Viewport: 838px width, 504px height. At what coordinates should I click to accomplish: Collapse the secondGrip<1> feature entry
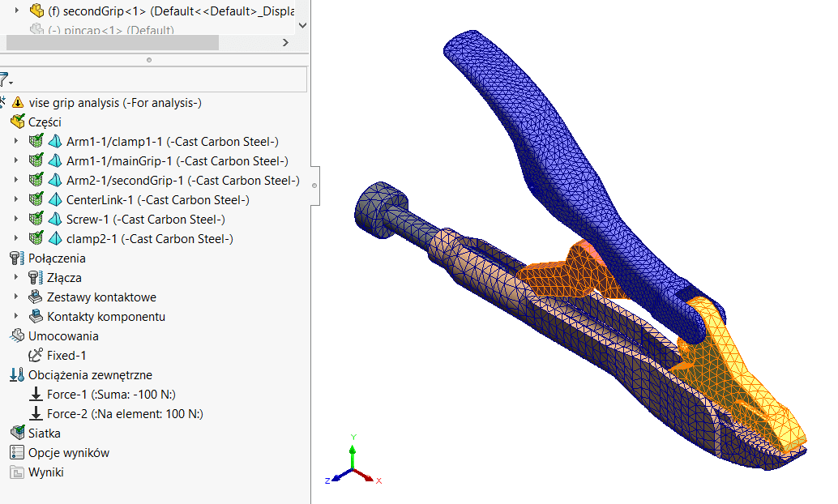click(19, 11)
